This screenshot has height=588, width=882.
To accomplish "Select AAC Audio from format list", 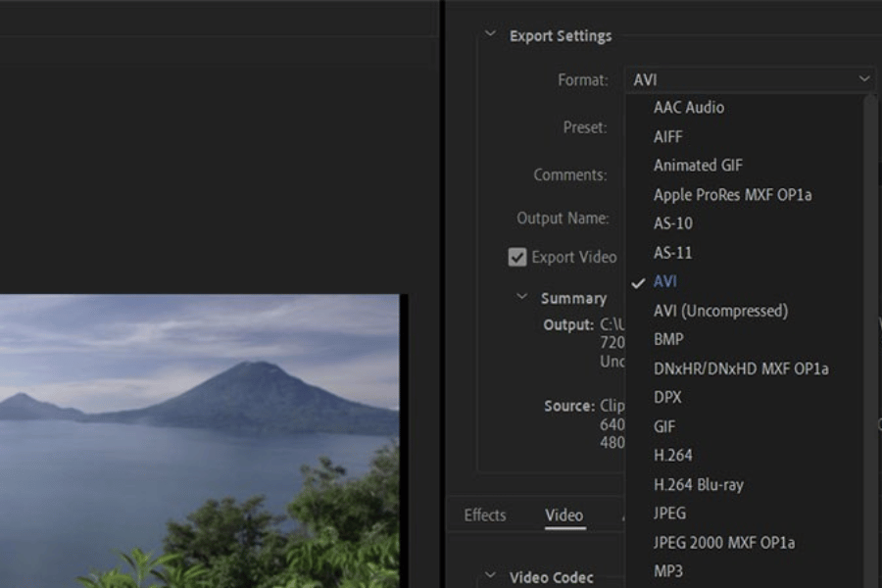I will (x=689, y=108).
